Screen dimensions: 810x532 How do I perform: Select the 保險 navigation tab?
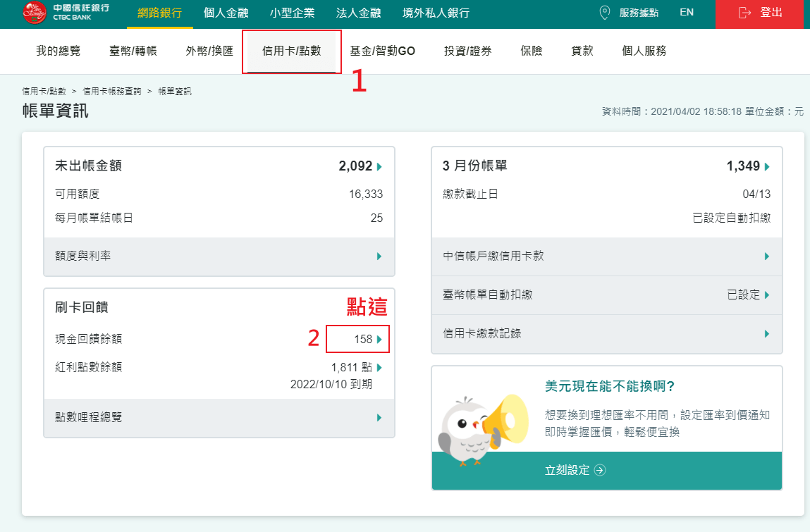tap(531, 51)
